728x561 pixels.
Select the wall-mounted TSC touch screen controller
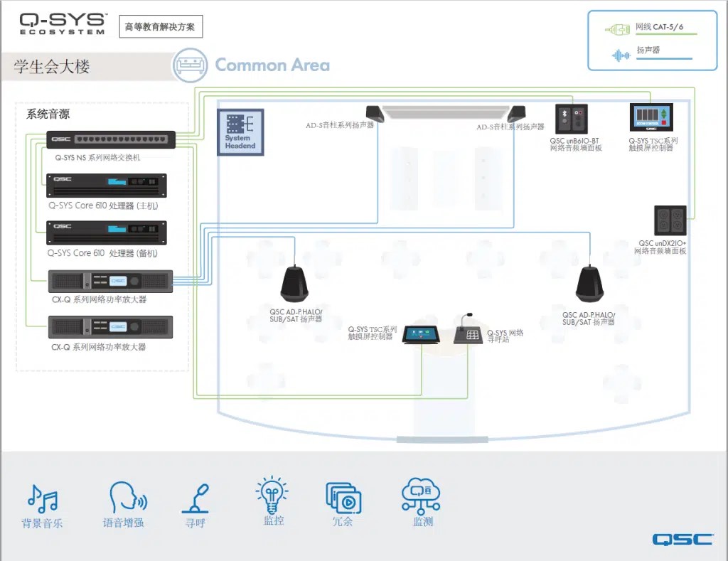coord(651,117)
